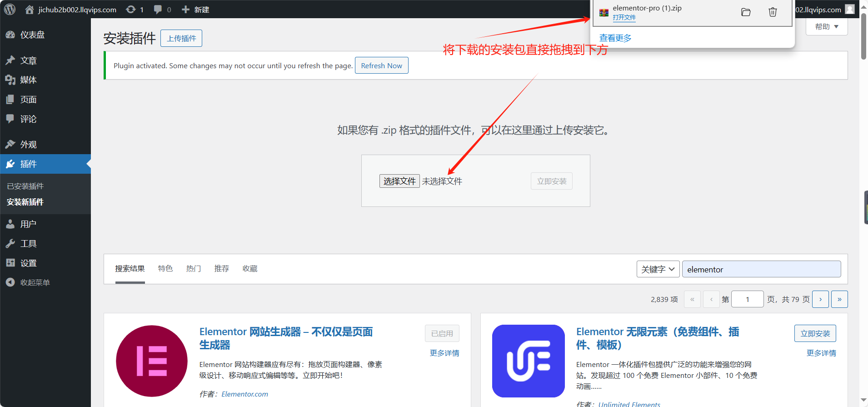This screenshot has width=868, height=407.
Task: Install Elementor 无限元素 with 立即安装
Action: point(815,333)
